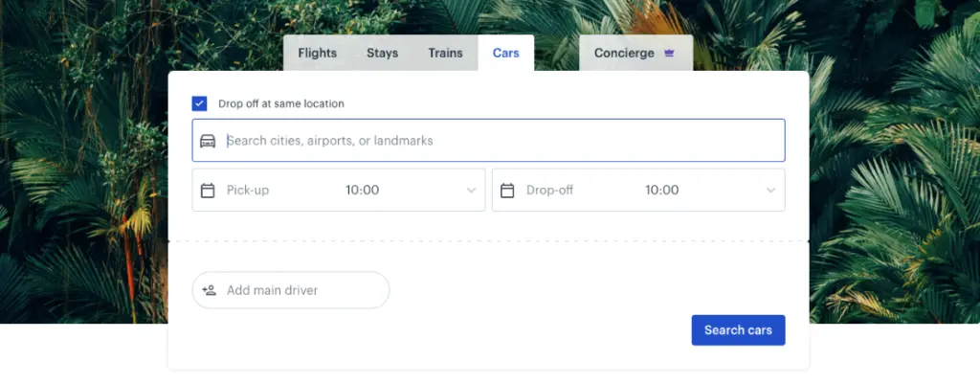980x384 pixels.
Task: Click the Drop-off time 10:00
Action: (661, 191)
